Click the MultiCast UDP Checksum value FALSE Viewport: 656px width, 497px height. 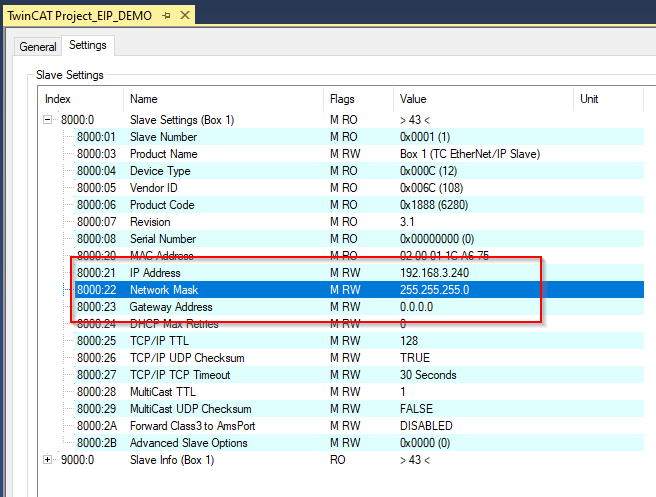416,409
